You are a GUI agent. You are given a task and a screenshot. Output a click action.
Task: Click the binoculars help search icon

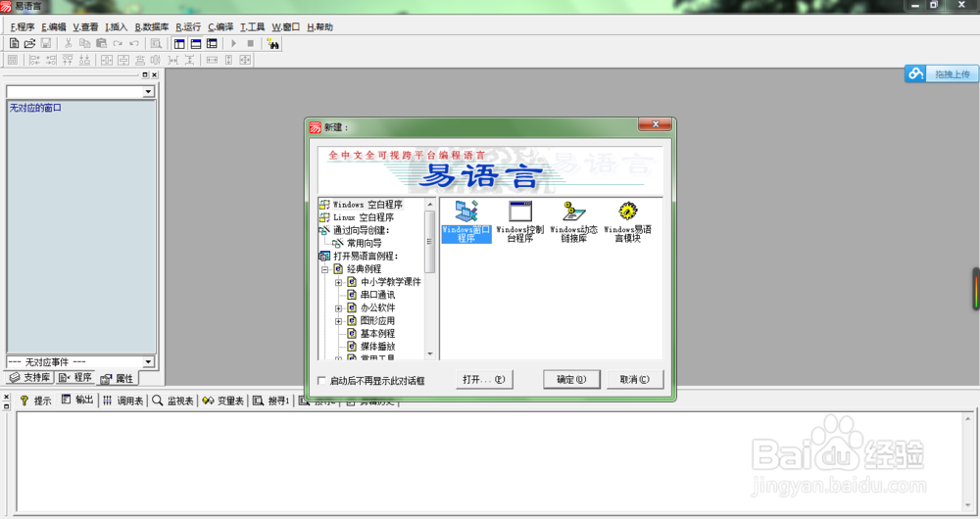coord(273,43)
